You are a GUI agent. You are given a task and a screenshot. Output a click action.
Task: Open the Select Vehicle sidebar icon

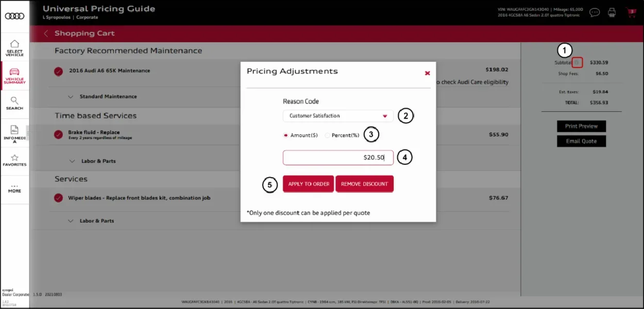coord(14,44)
